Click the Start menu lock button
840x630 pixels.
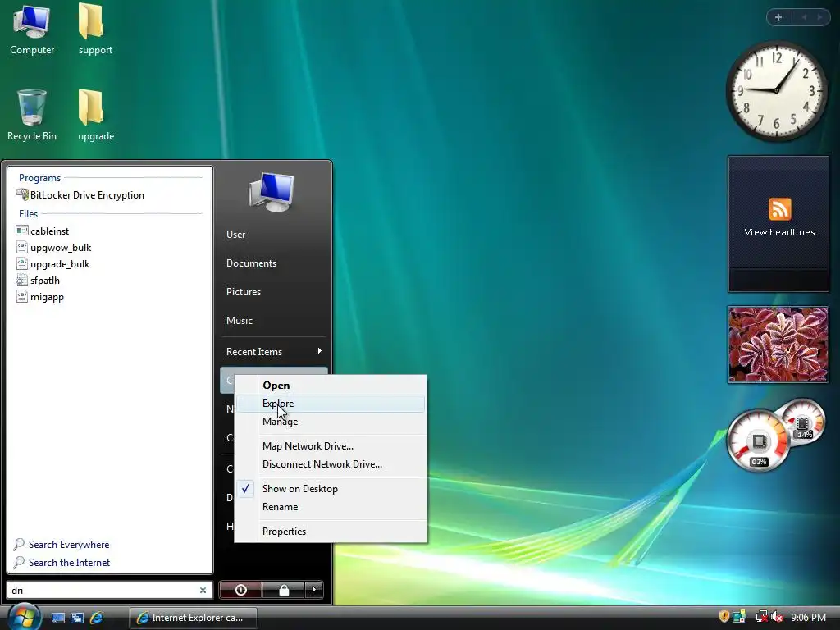[283, 590]
